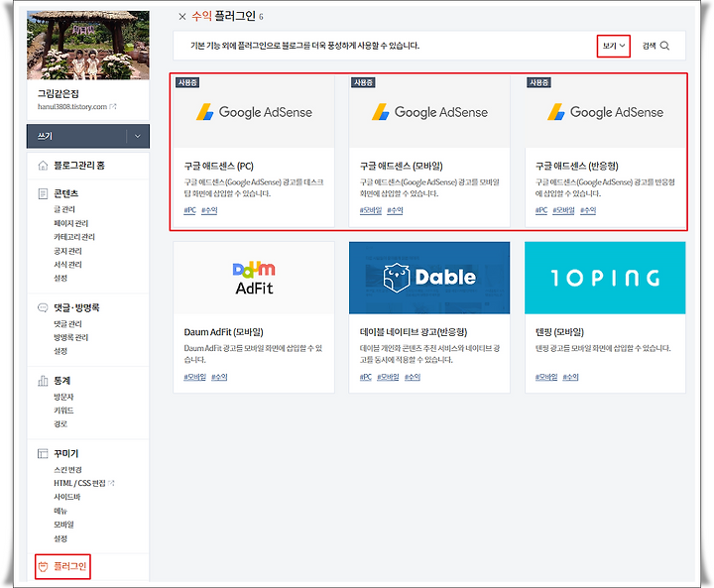The height and width of the screenshot is (588, 714).
Task: Click the 플러그인 plug icon
Action: 44,566
